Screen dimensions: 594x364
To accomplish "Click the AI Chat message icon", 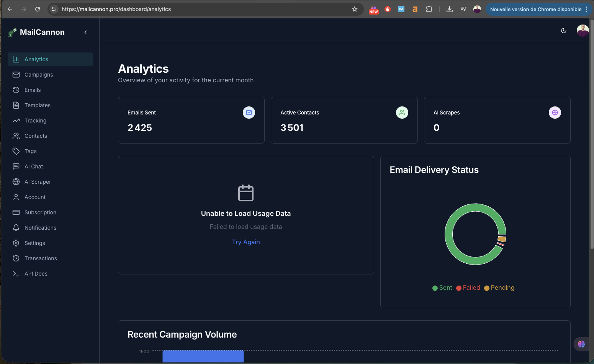I will pyautogui.click(x=16, y=166).
